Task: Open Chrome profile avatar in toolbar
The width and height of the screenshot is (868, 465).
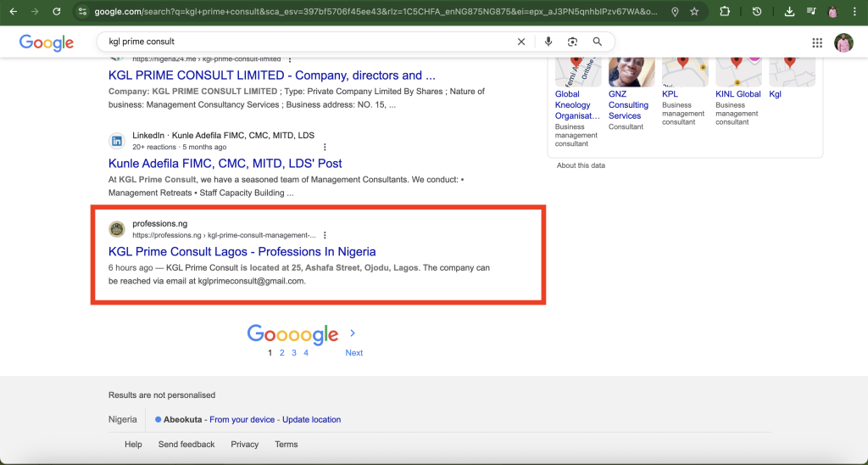Action: (x=832, y=12)
